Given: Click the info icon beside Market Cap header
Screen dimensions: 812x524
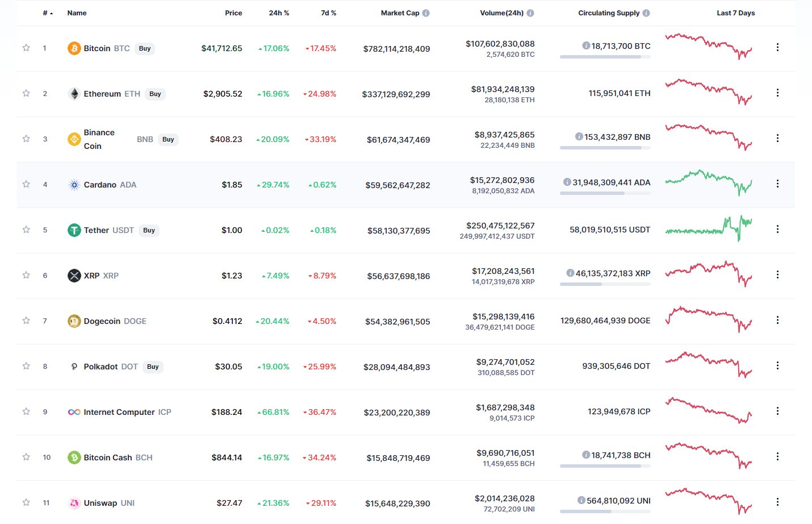Looking at the screenshot, I should click(426, 13).
